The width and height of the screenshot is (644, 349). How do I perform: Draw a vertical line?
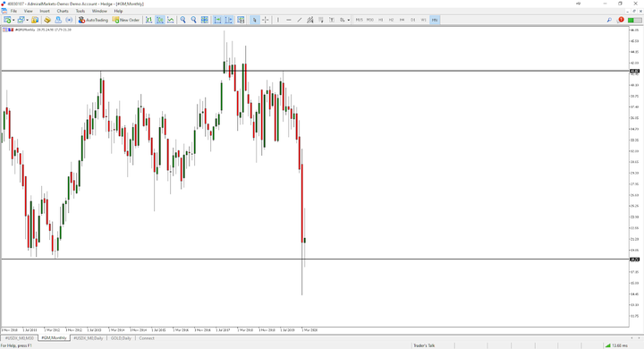278,20
